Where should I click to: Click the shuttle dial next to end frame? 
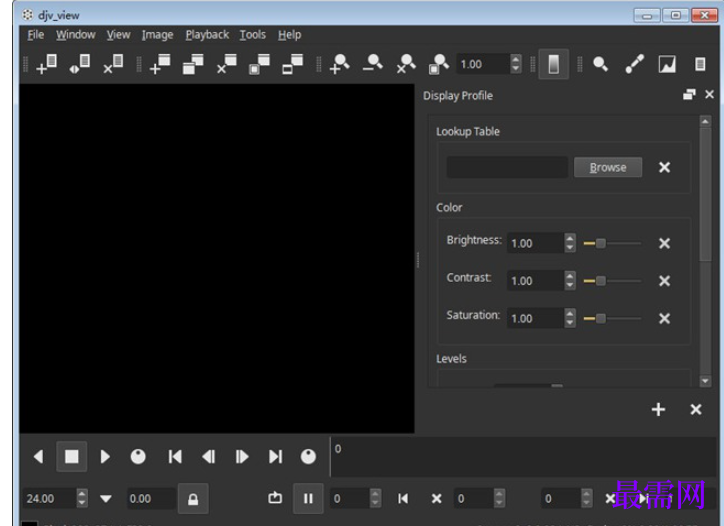308,457
